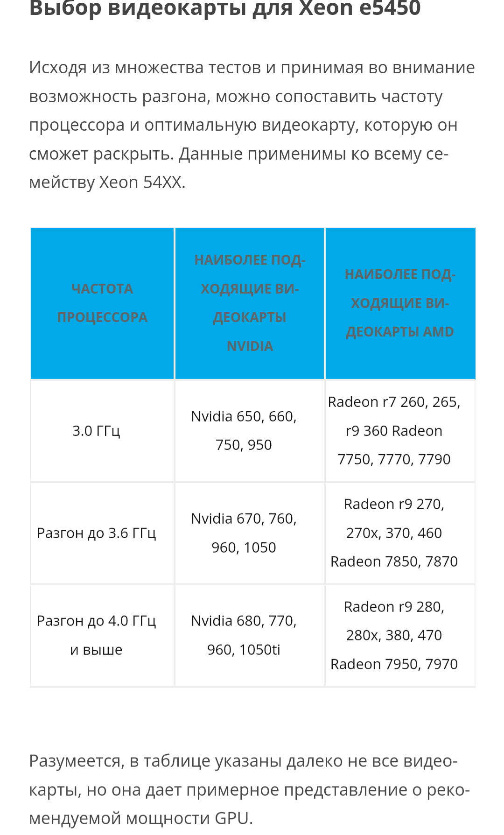Click the Разгон до 3.6 ГГц cell
Screen dimensions: 504x835
[102, 533]
